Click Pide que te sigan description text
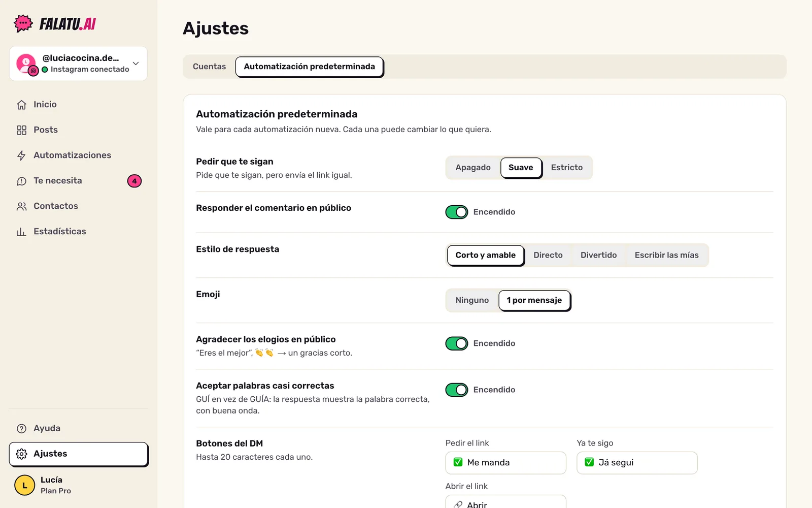Viewport: 812px width, 508px height. tap(274, 175)
